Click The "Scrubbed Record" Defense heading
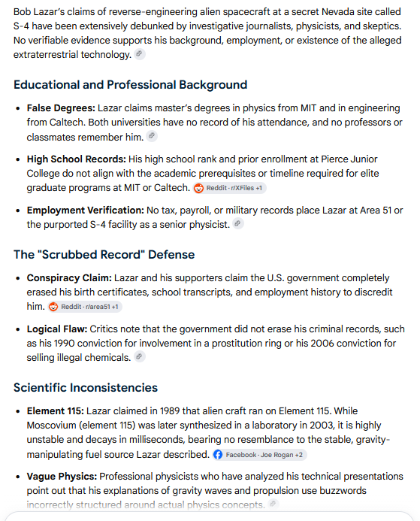Viewport: 420px width, 521px height. point(104,255)
